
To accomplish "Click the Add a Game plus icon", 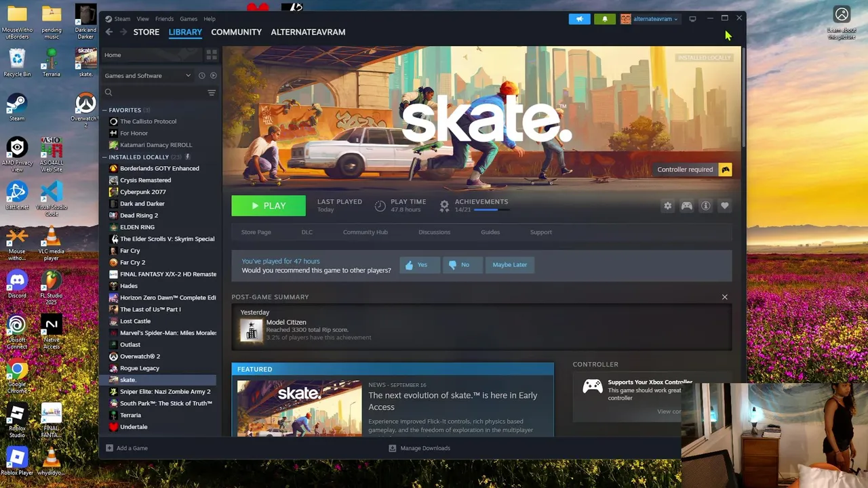I will [x=109, y=448].
